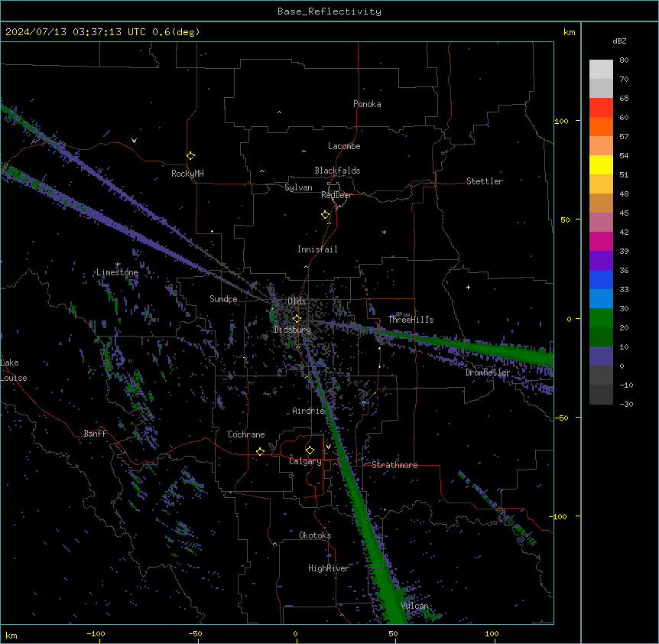
Task: Click the Drumheller city label
Action: coord(488,372)
